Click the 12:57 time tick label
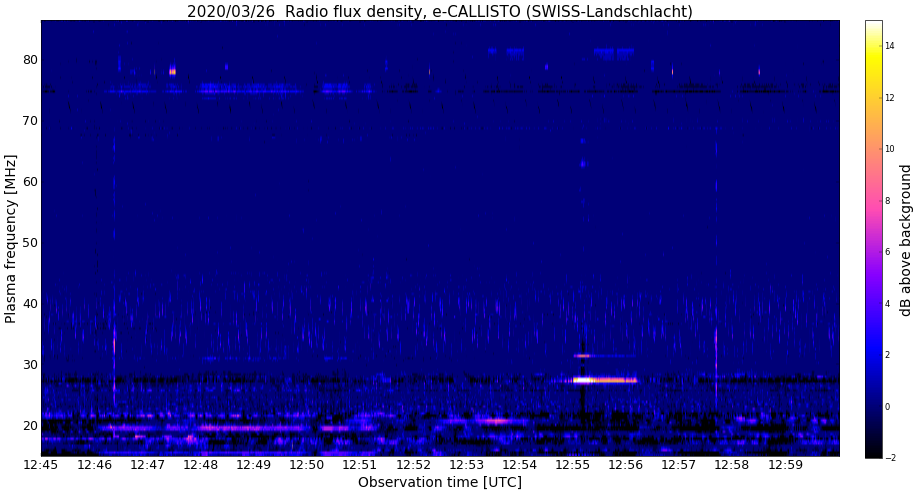The width and height of the screenshot is (919, 494). (680, 465)
